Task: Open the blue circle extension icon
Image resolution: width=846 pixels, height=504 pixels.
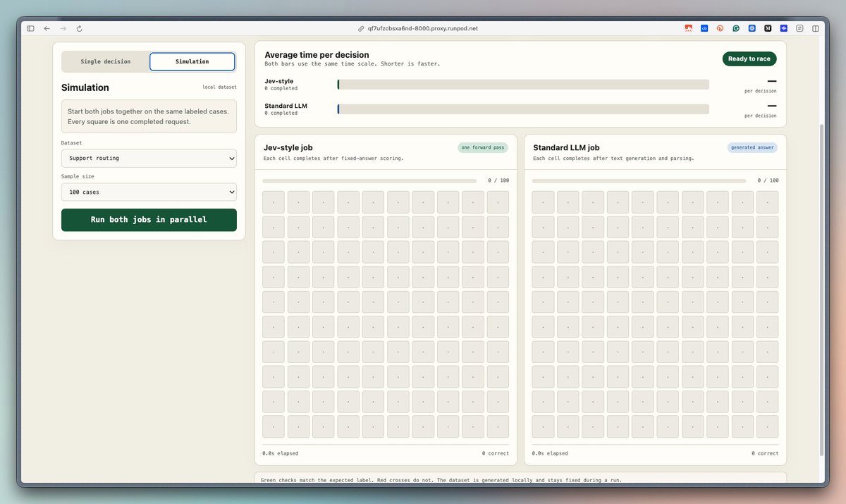Action: click(x=752, y=28)
